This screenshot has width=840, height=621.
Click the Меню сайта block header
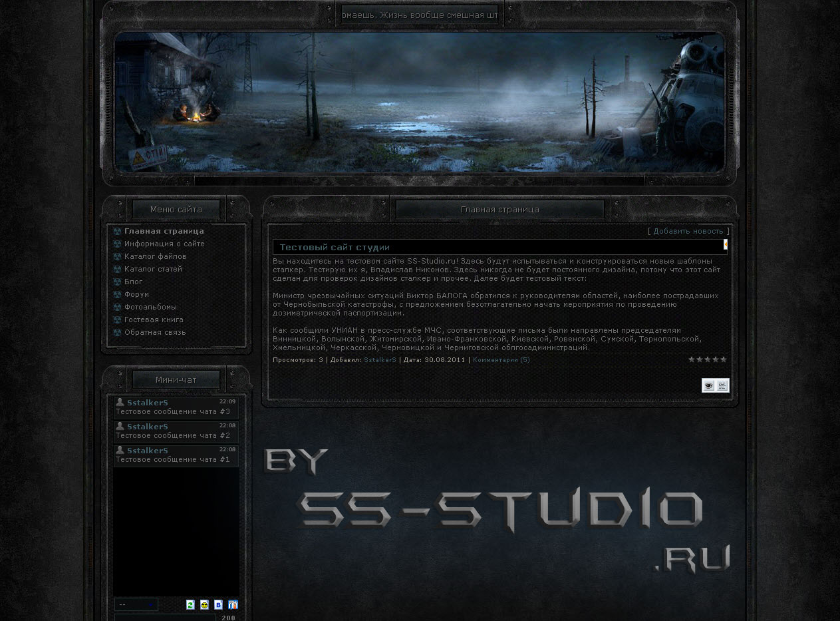[176, 209]
